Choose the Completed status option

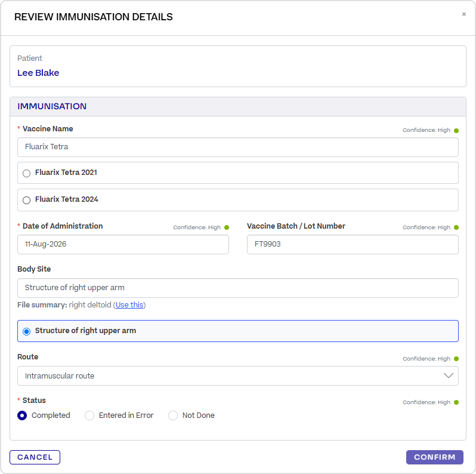22,415
